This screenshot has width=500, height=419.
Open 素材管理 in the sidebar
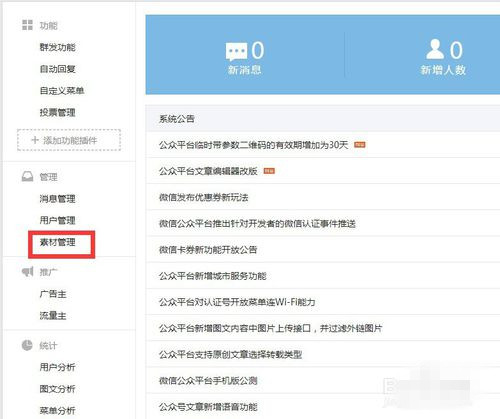pos(57,242)
